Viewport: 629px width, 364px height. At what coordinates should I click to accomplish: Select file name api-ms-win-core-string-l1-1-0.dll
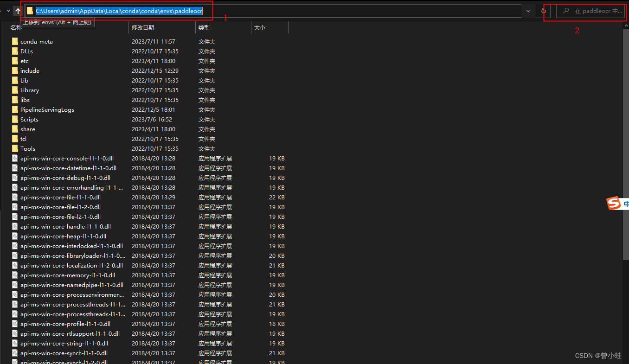coord(64,344)
